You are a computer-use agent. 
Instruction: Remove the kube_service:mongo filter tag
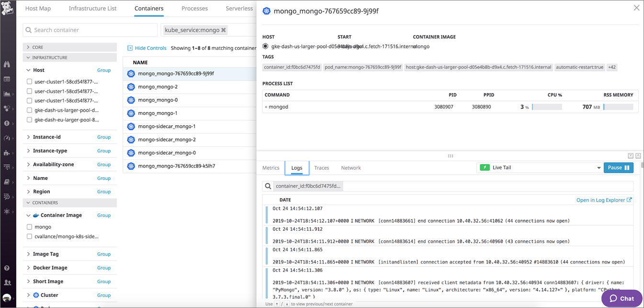coord(223,30)
